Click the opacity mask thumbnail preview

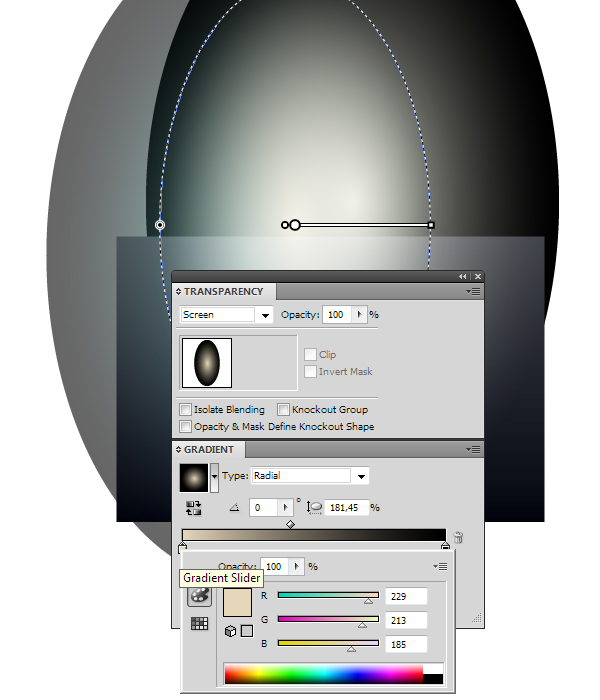coord(207,363)
